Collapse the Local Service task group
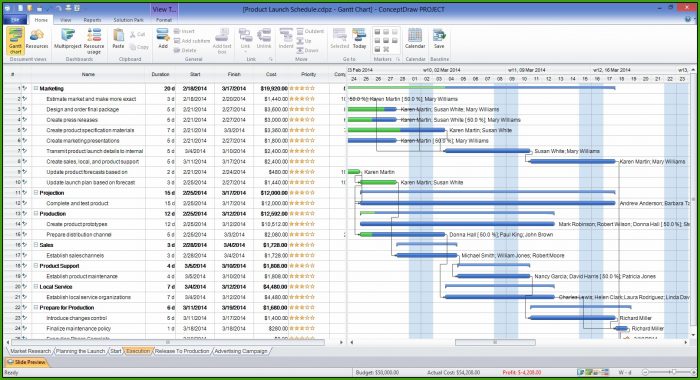Image resolution: width=700 pixels, height=380 pixels. 36,287
